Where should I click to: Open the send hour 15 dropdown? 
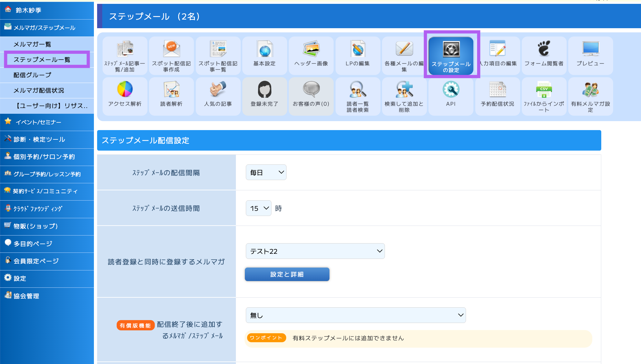[258, 208]
